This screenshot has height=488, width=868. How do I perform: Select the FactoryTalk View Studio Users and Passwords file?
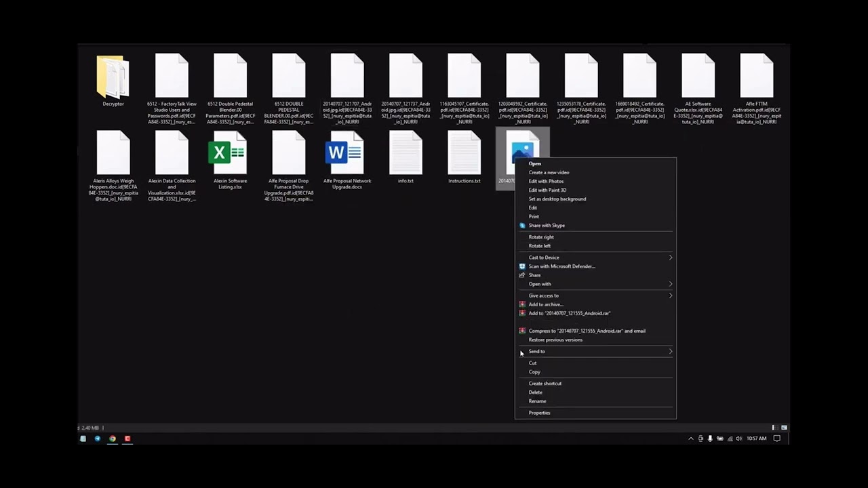click(x=172, y=89)
